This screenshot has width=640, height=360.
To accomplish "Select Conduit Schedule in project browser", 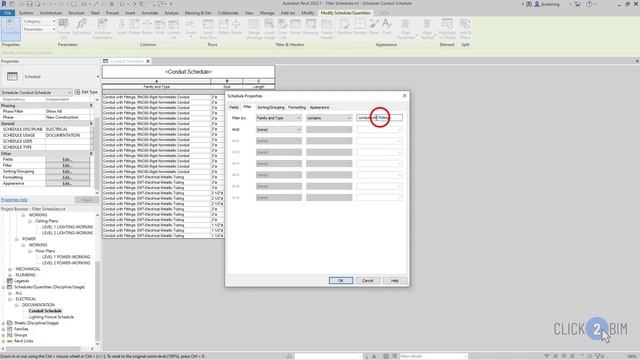I will pos(45,311).
